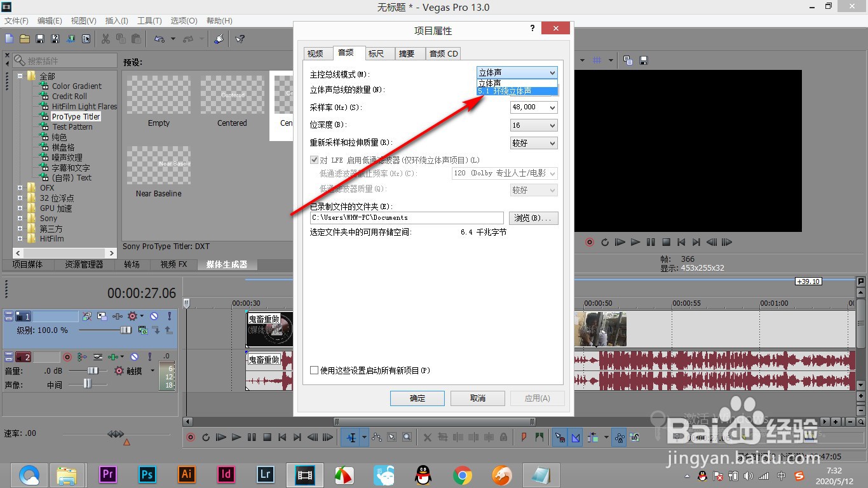Viewport: 868px width, 488px height.
Task: Arm audio track 2 for record
Action: point(67,356)
